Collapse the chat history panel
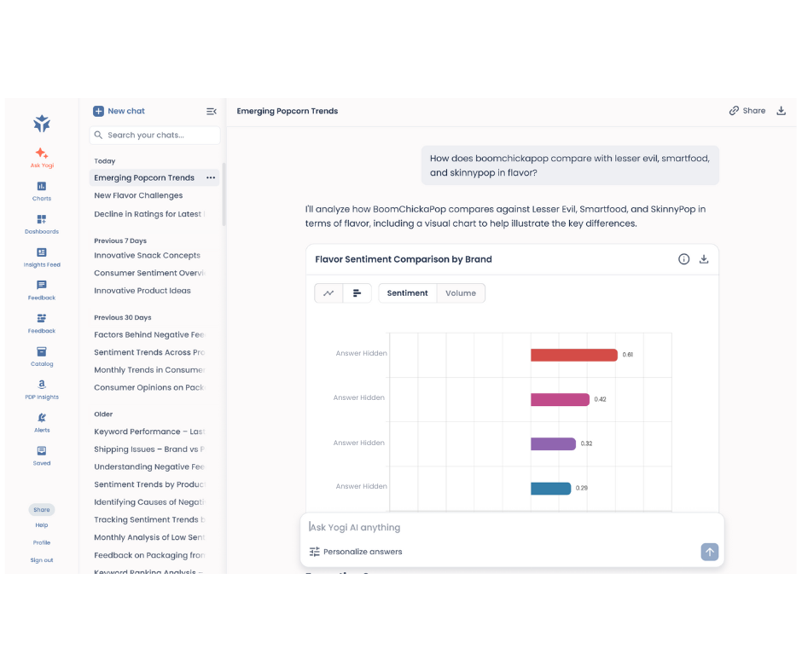802x672 pixels. 212,111
